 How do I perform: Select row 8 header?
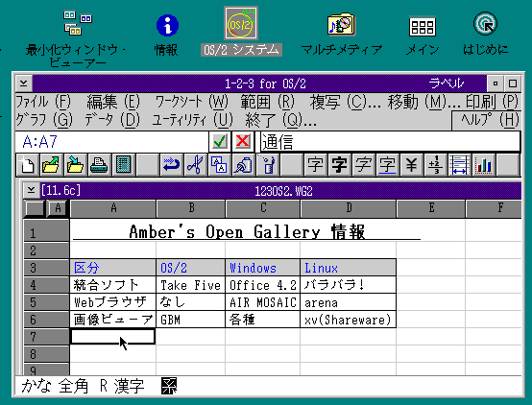pos(46,354)
